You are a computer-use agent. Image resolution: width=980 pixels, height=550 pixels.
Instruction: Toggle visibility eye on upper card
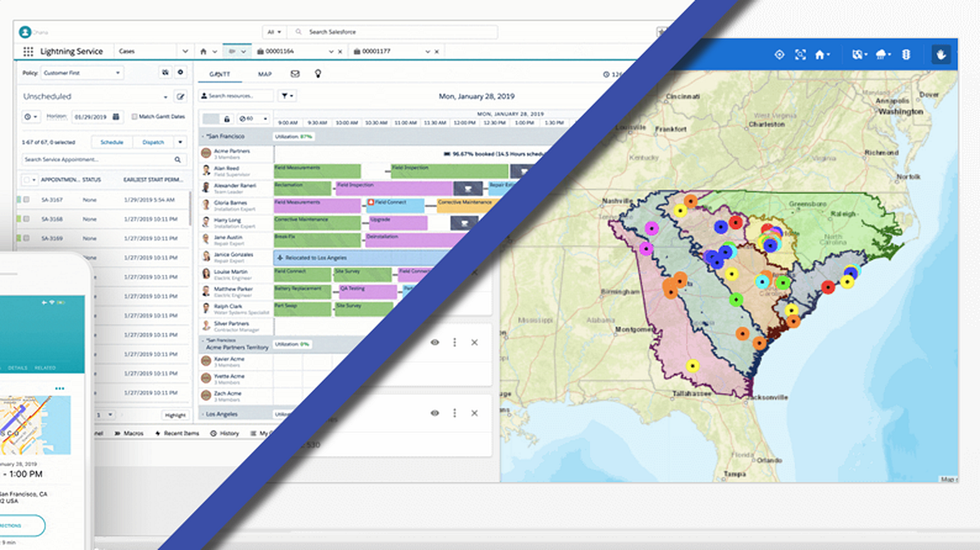(435, 343)
